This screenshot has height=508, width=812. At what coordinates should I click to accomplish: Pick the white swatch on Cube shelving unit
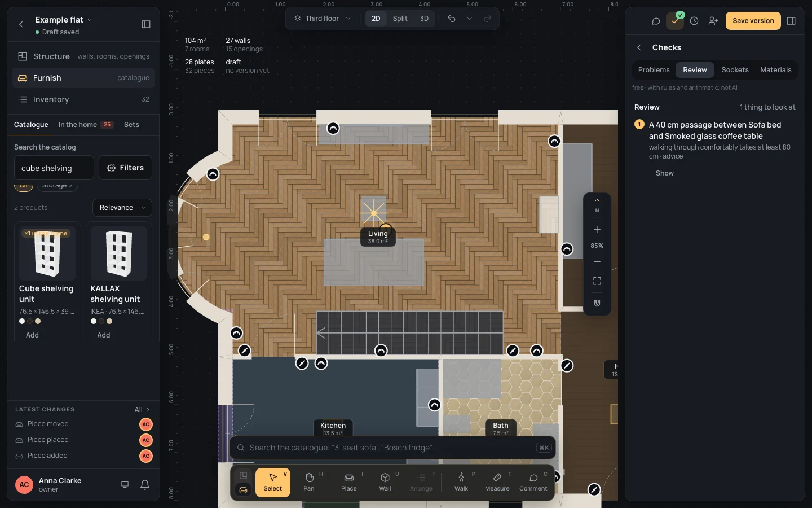[x=22, y=321]
